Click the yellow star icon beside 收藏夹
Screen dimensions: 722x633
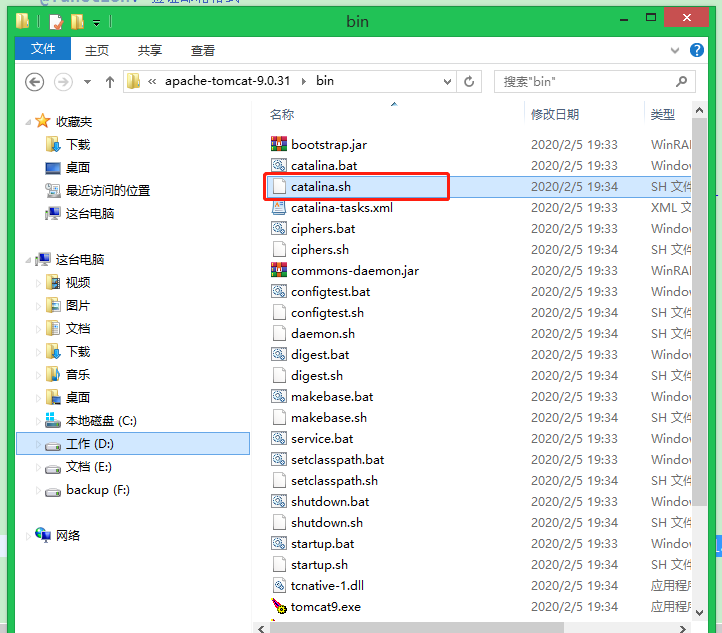click(x=42, y=121)
